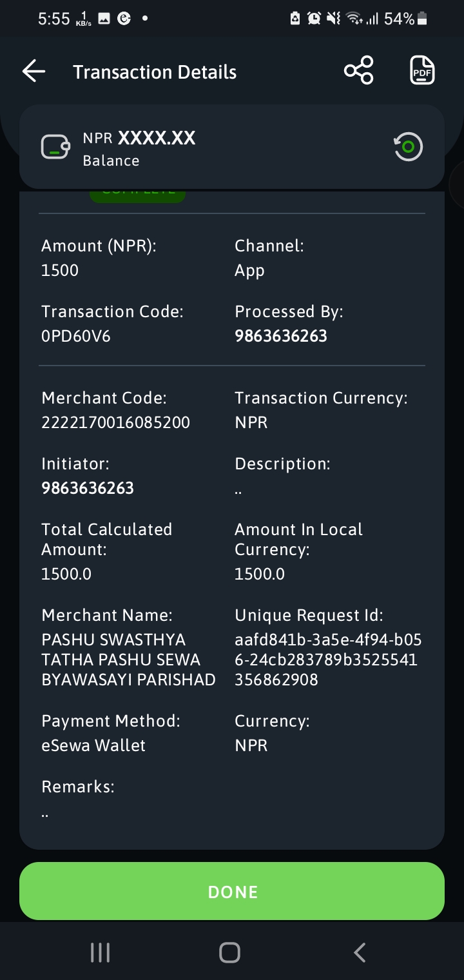This screenshot has width=464, height=980.
Task: Tap the Android home button
Action: 229,952
